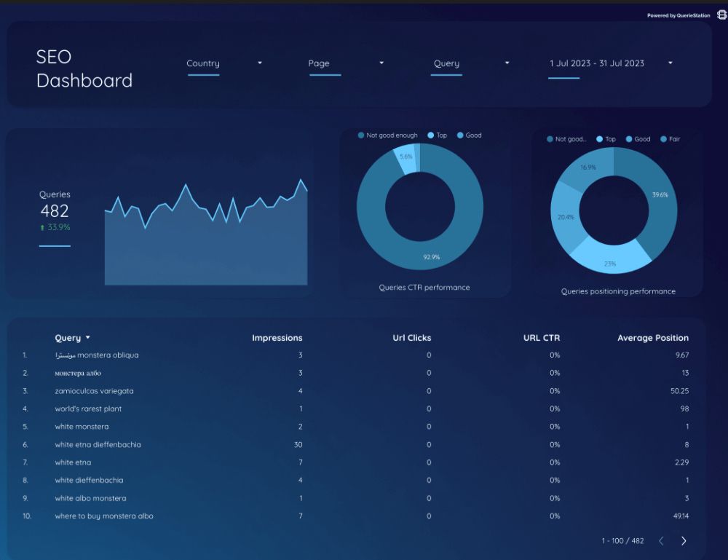Toggle 'Not good enough' legend in CTR chart

pyautogui.click(x=388, y=135)
